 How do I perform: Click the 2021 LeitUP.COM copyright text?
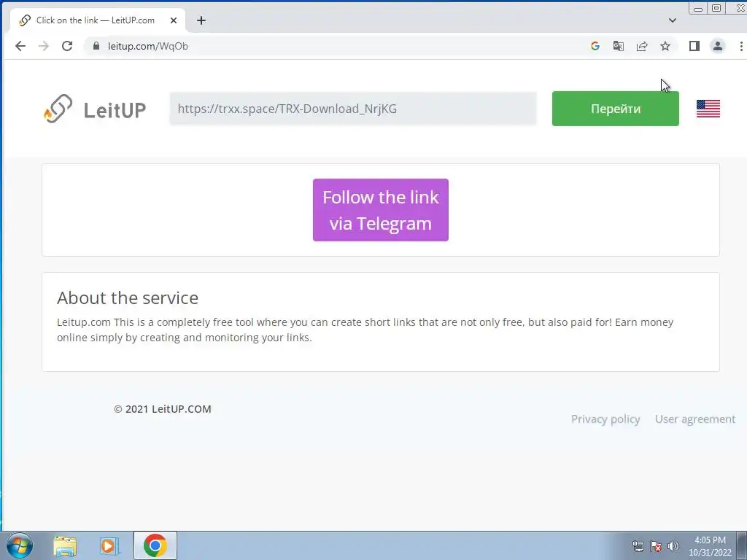[x=163, y=409]
